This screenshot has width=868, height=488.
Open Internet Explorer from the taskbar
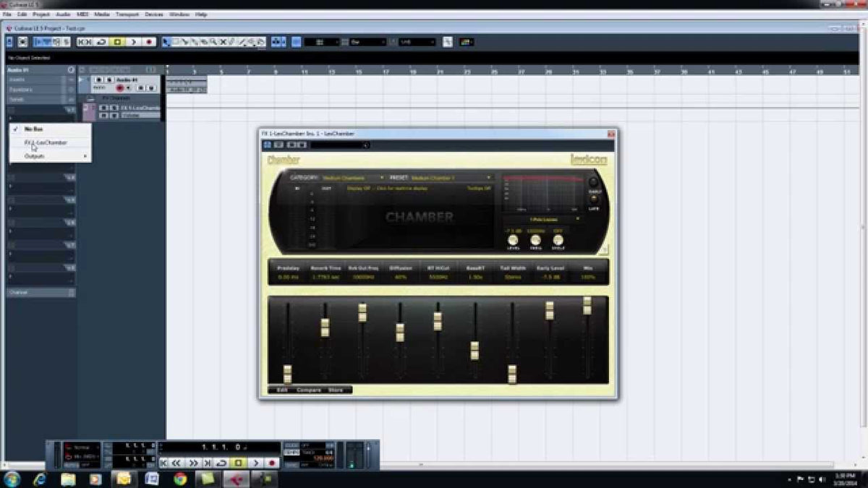tap(40, 479)
